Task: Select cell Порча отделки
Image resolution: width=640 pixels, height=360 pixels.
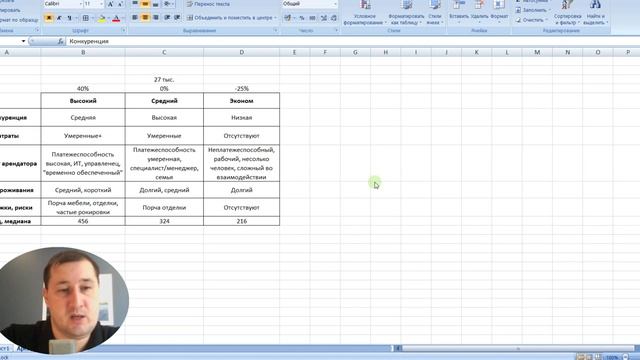Action: pos(164,207)
